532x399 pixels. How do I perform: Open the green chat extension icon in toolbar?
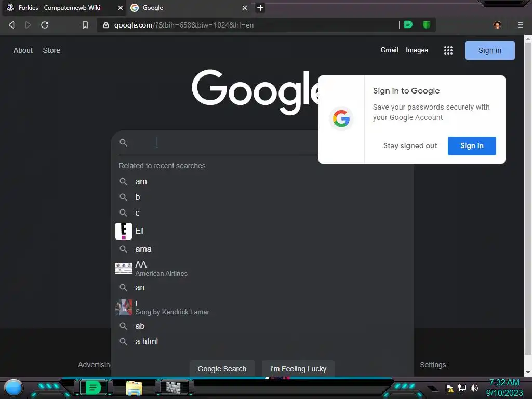[408, 25]
